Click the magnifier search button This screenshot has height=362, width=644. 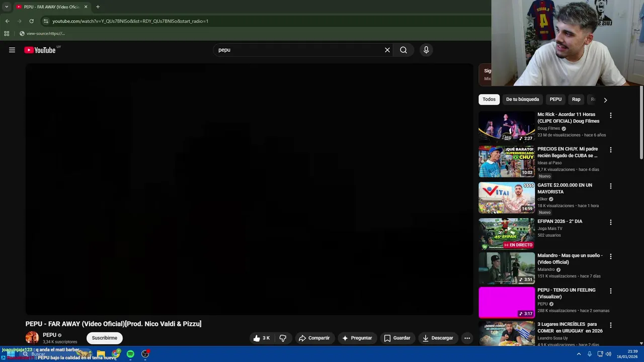pos(404,50)
